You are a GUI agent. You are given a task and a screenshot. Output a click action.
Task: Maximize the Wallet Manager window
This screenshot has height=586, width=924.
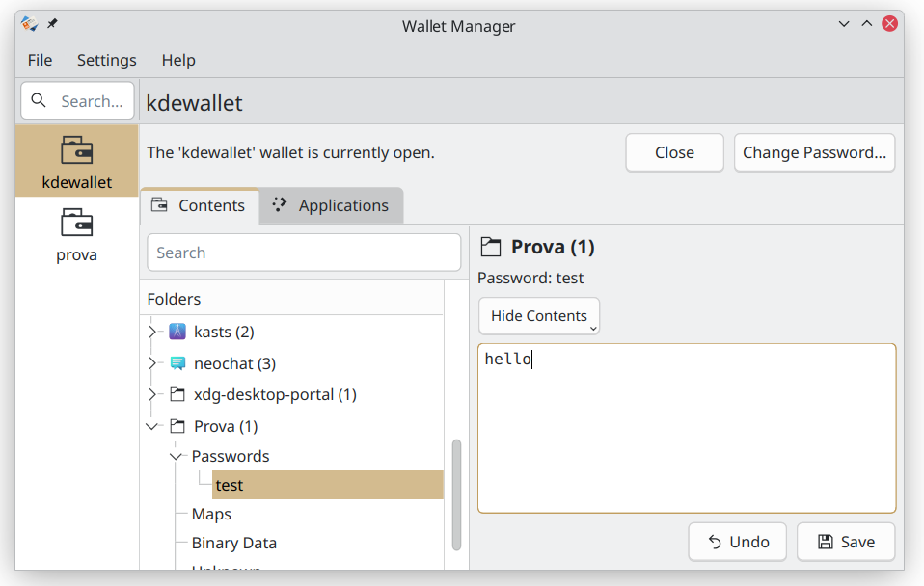(x=867, y=24)
